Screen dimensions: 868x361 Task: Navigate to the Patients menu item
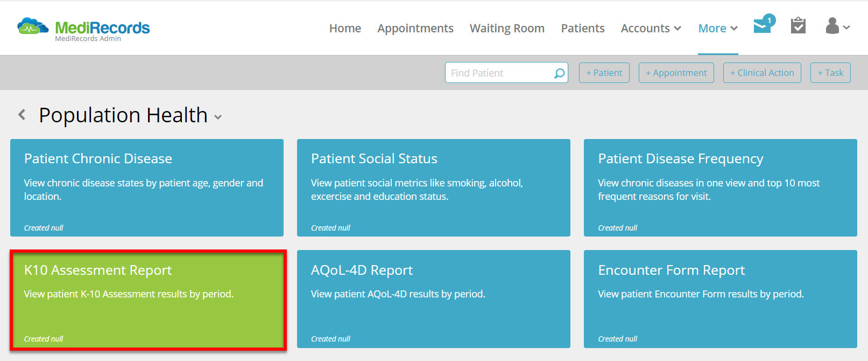[x=583, y=28]
